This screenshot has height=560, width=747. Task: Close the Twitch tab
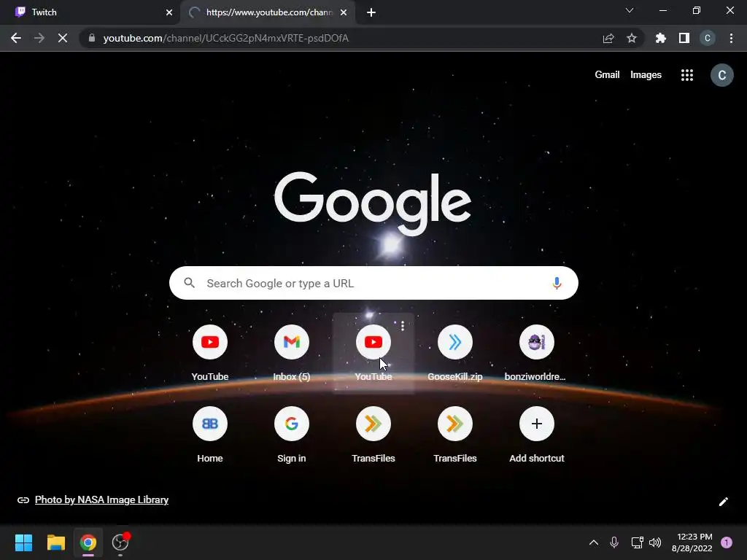point(169,12)
